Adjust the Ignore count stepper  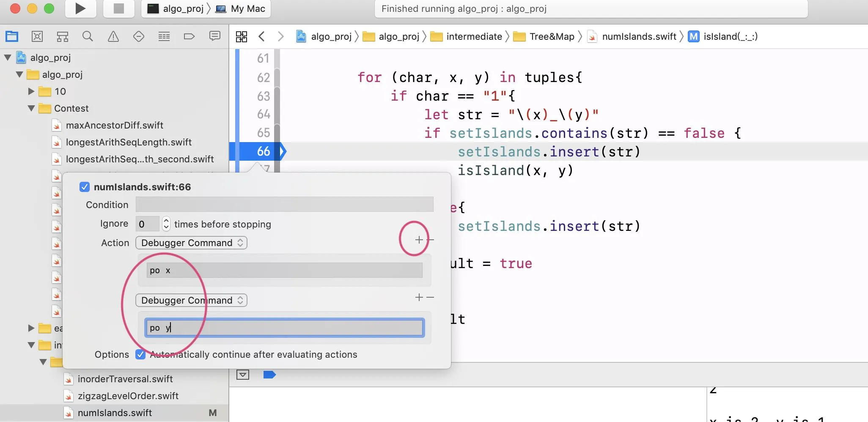pos(166,224)
